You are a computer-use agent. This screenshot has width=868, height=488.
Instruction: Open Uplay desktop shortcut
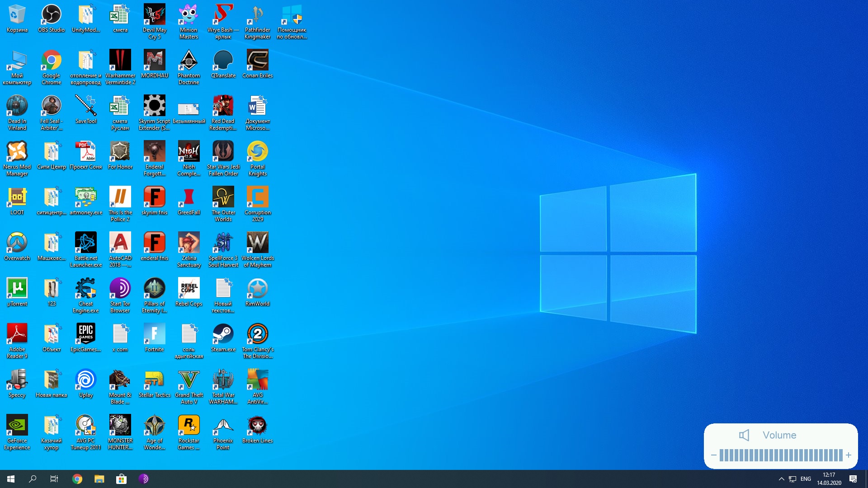[x=85, y=384]
